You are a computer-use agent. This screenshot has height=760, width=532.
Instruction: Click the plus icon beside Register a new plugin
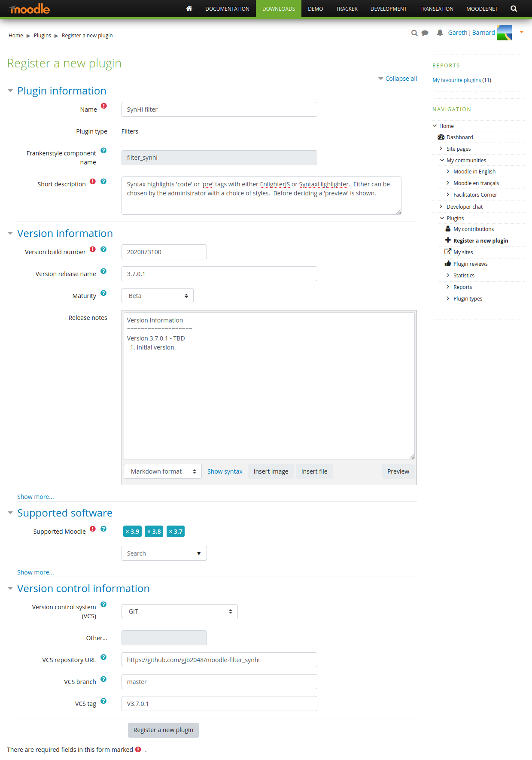coord(448,240)
